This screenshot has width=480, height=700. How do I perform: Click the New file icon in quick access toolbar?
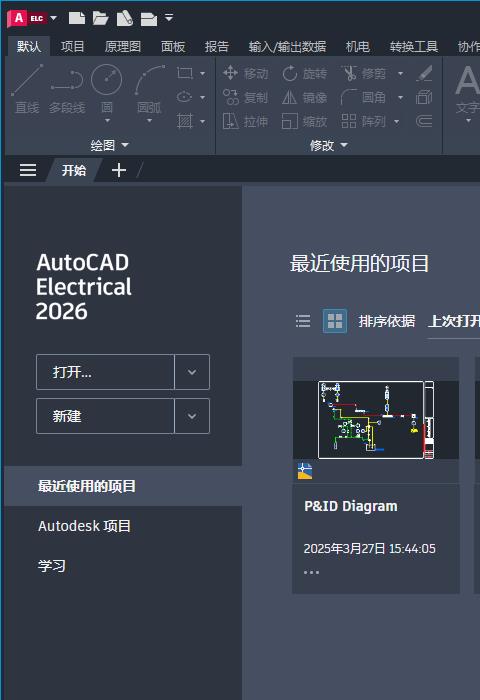(77, 18)
